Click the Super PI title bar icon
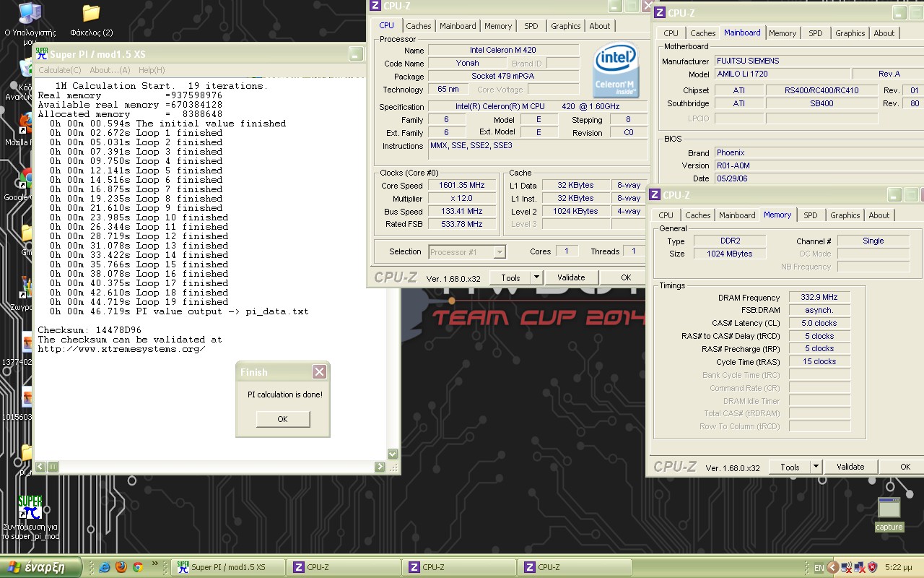This screenshot has width=924, height=578. (x=42, y=53)
